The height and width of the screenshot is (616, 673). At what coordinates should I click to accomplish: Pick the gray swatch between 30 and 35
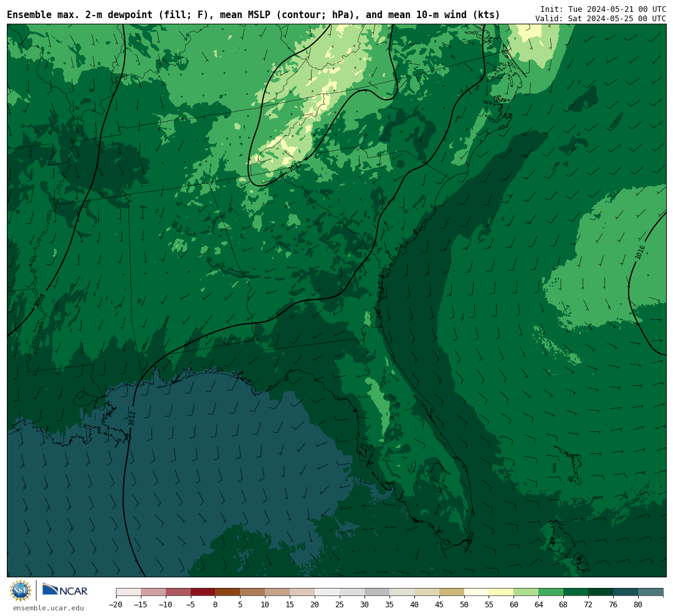click(x=377, y=592)
